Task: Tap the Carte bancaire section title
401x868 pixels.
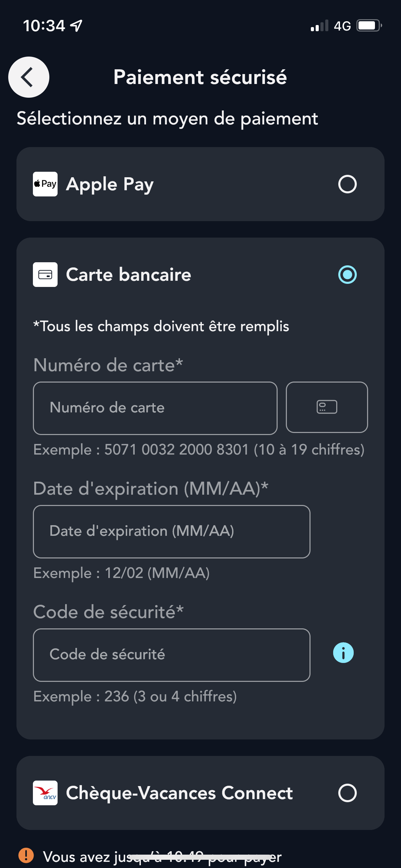Action: 128,275
